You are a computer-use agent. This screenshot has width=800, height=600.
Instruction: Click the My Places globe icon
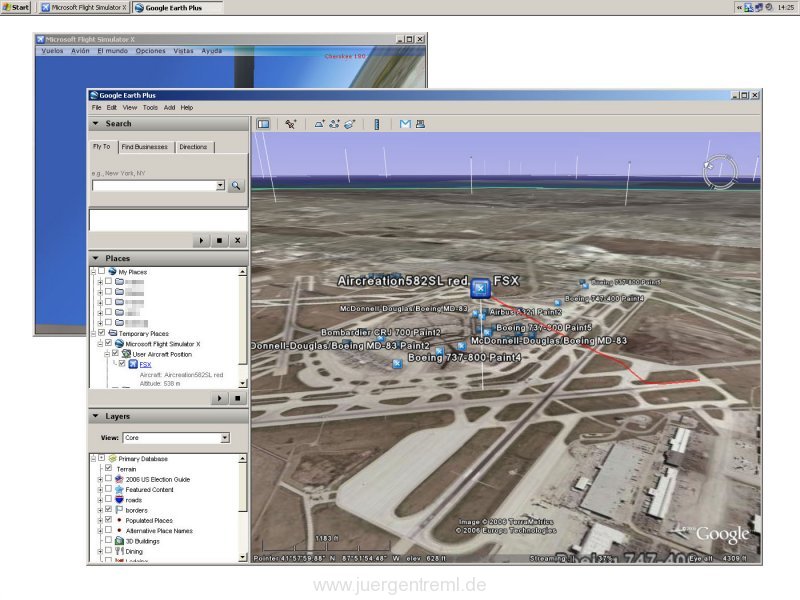[x=112, y=272]
